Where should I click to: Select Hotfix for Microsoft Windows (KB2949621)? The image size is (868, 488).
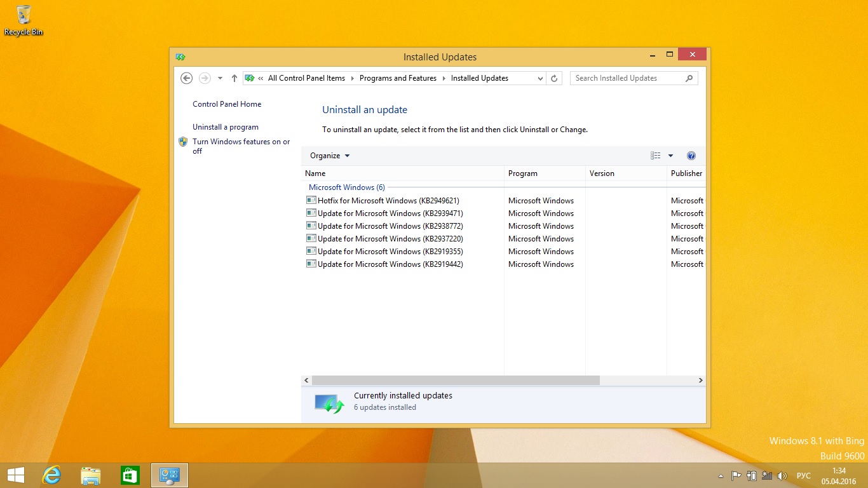388,201
